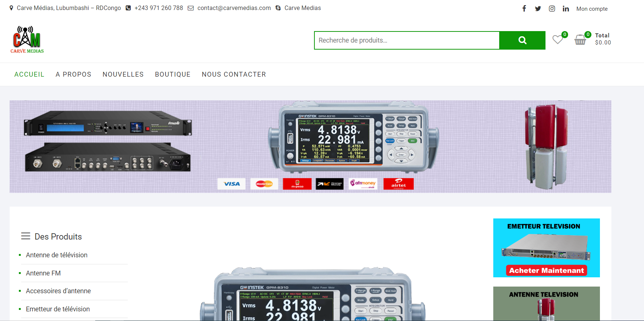Click the contact@carvemedias.com email link

tap(234, 8)
